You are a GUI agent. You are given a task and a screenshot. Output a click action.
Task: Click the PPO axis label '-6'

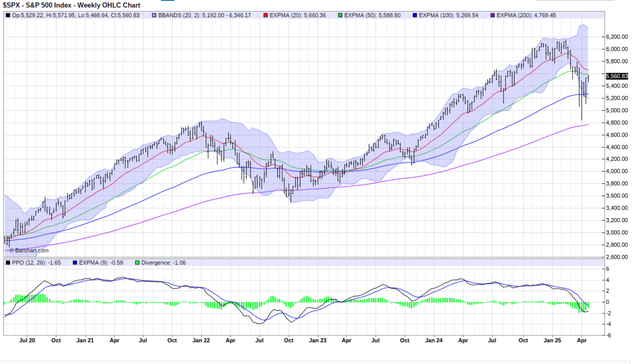[608, 335]
